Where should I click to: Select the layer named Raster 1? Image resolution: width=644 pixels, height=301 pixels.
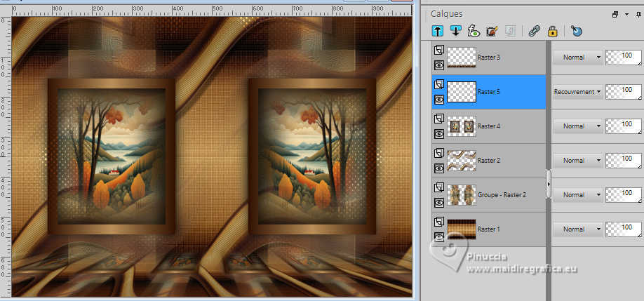489,229
